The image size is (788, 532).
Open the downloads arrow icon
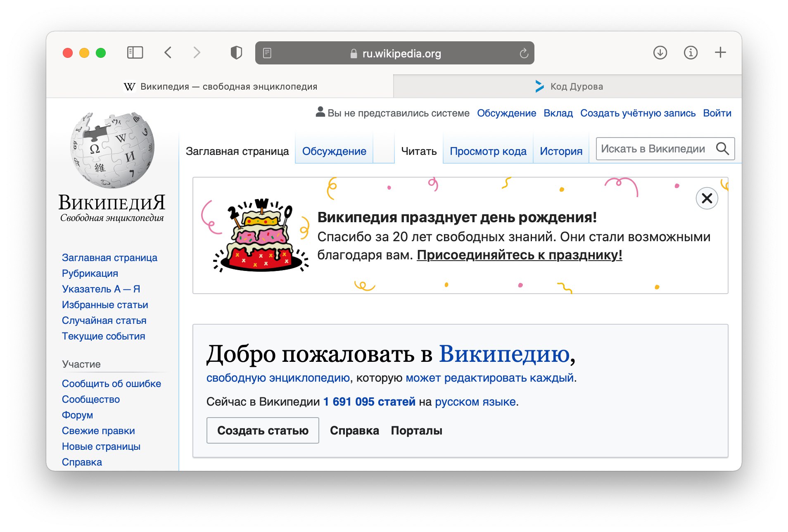[x=660, y=52]
